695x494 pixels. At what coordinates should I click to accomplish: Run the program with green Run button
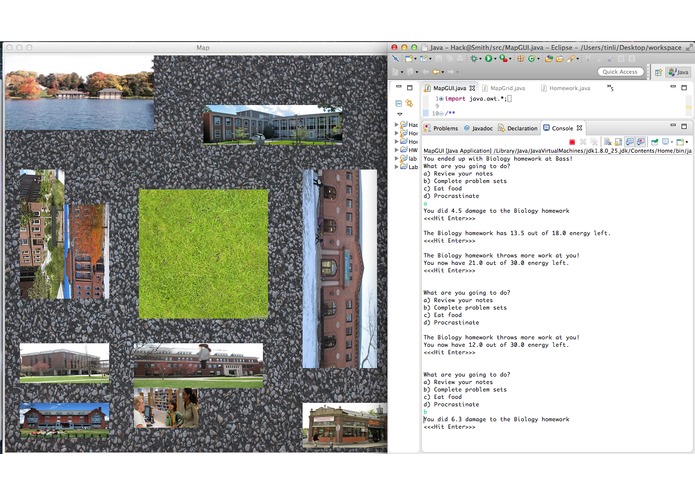[488, 58]
